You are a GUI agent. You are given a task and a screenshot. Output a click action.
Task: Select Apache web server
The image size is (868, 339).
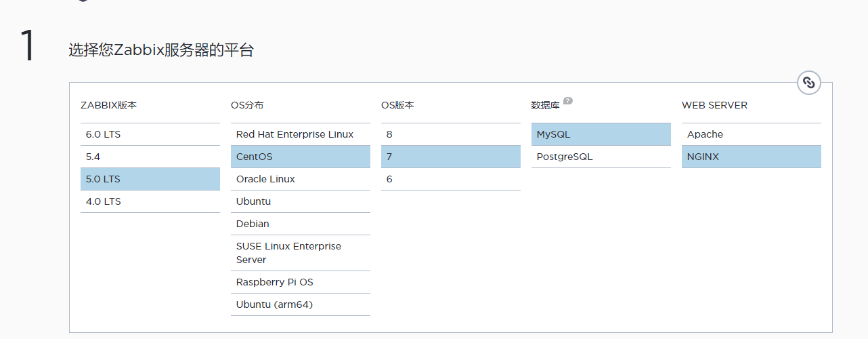[x=752, y=134]
